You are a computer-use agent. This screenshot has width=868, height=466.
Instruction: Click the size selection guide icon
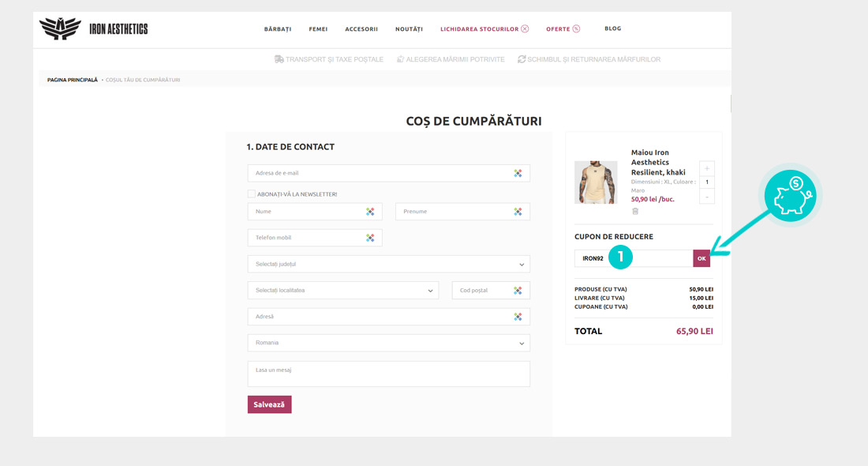[x=400, y=59]
